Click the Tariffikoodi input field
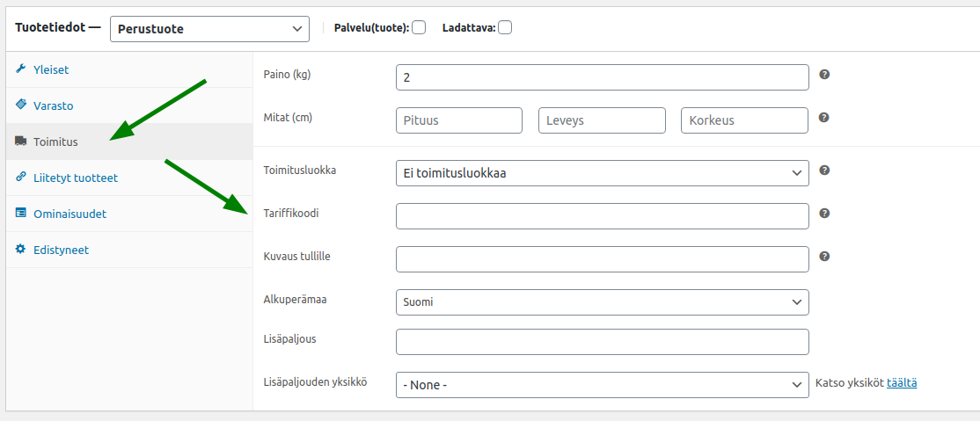This screenshot has height=421, width=980. click(603, 216)
